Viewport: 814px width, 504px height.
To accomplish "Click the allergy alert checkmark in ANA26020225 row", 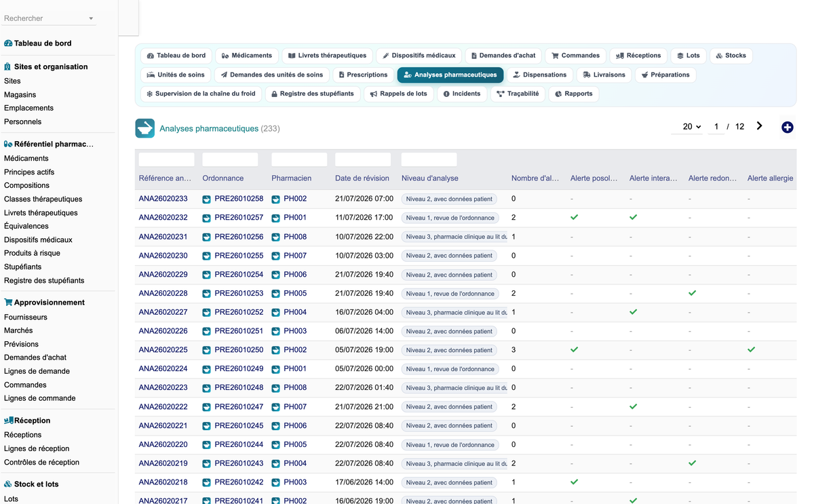I will [751, 349].
